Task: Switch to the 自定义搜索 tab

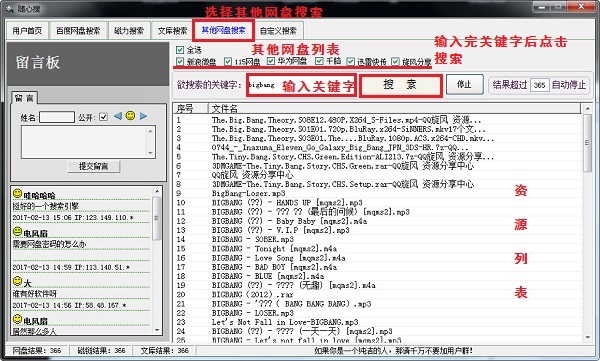Action: [x=278, y=31]
